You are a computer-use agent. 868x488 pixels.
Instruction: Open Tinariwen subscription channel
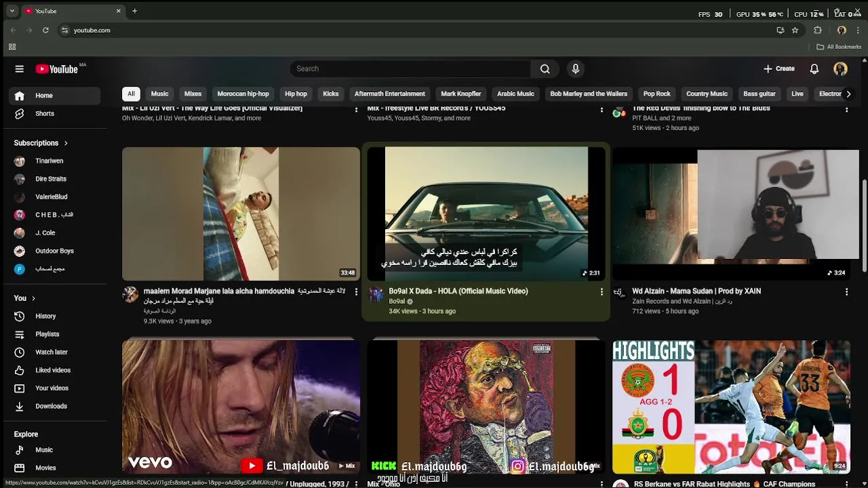(x=54, y=161)
